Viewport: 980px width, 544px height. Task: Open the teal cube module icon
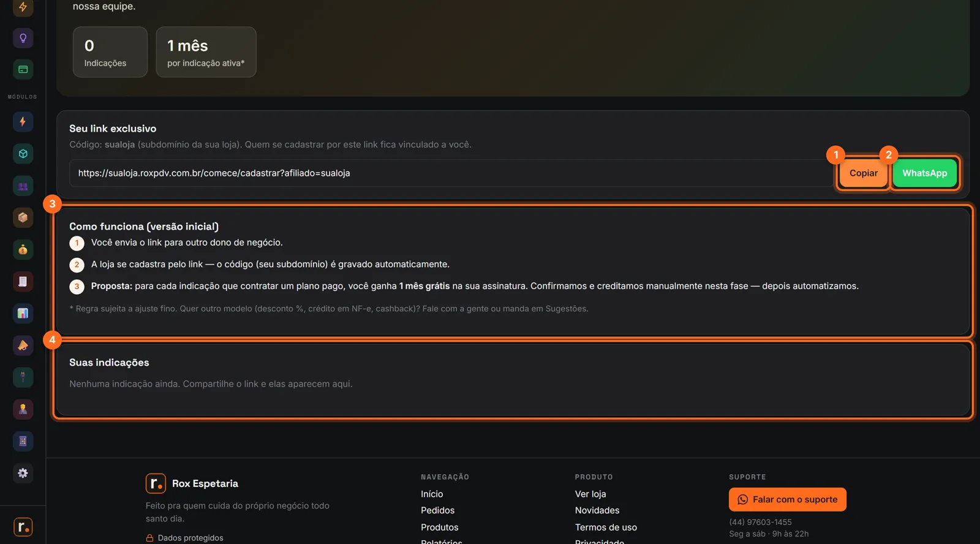[23, 154]
